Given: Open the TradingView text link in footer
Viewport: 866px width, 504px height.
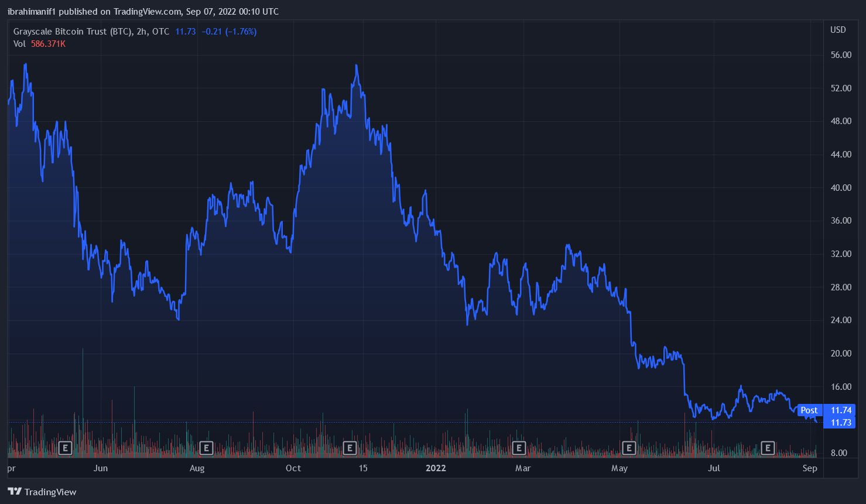Looking at the screenshot, I should [50, 492].
